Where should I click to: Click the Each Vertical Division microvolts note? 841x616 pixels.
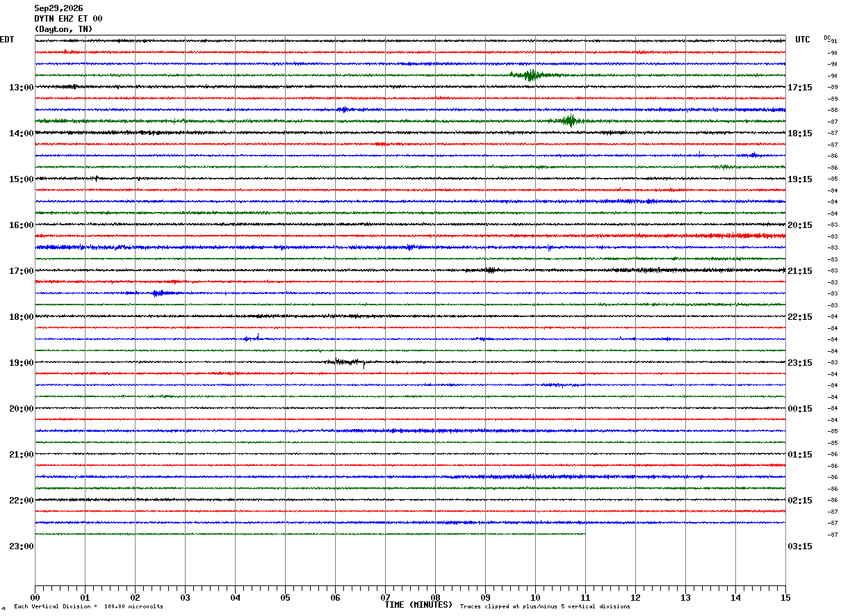pos(88,607)
